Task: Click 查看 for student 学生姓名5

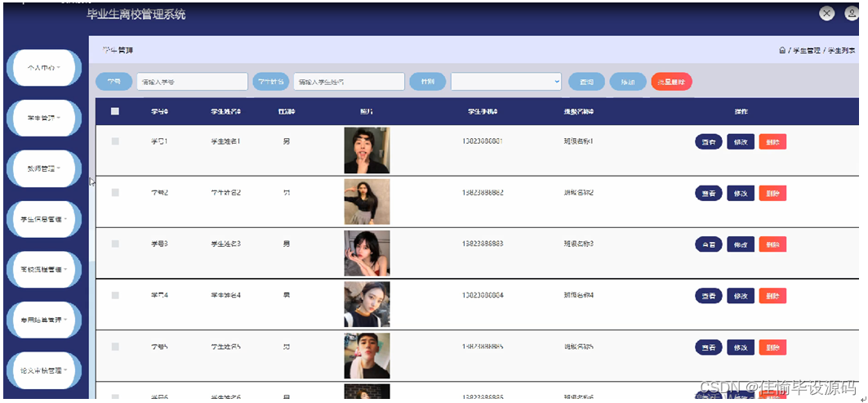Action: [x=709, y=347]
